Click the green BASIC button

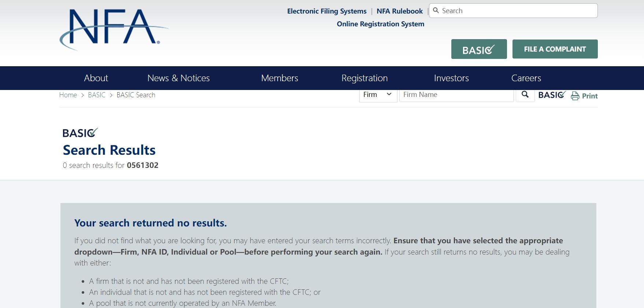coord(479,49)
